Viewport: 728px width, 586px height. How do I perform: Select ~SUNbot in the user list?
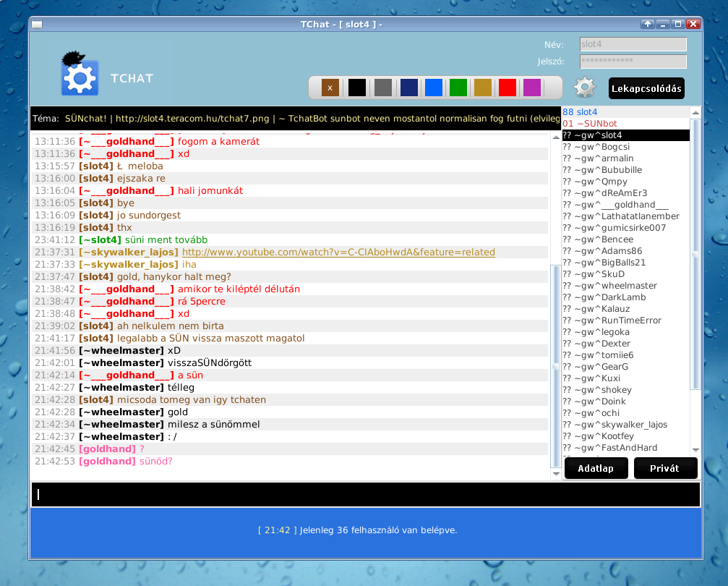point(589,124)
